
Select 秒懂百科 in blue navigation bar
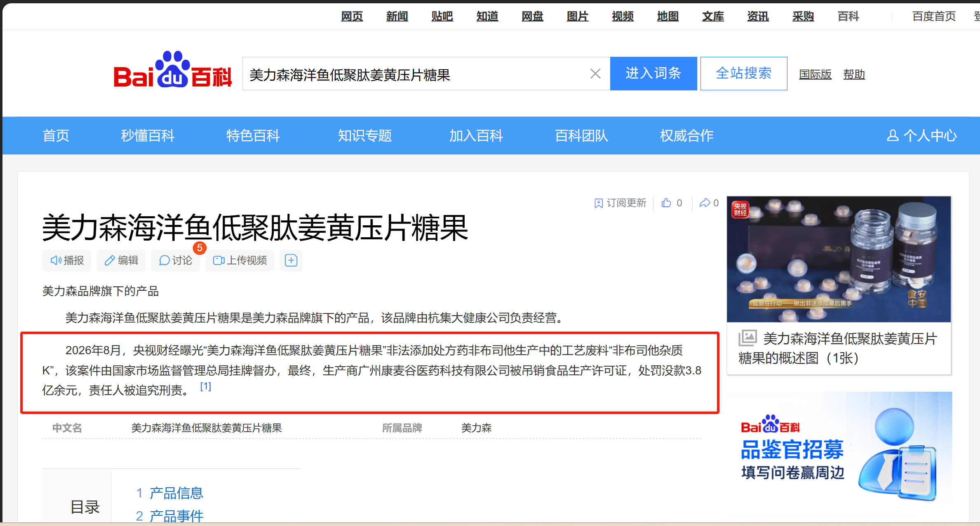[x=148, y=136]
